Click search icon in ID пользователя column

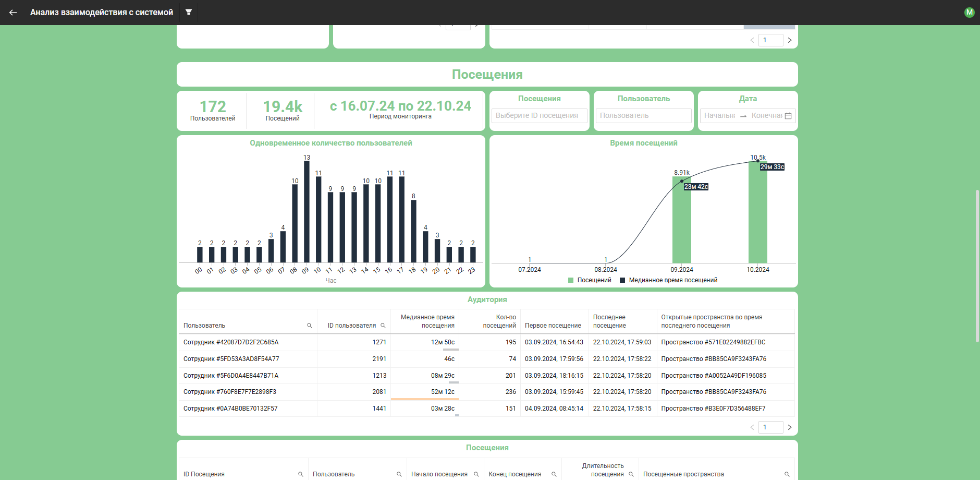(x=383, y=326)
